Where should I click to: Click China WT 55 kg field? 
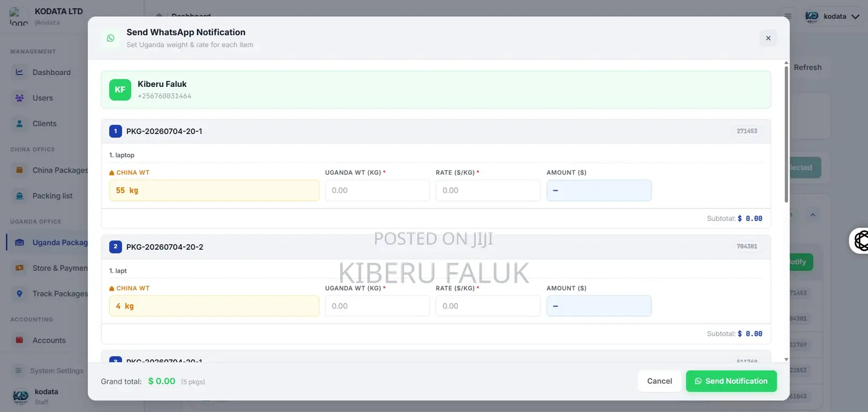coord(214,191)
